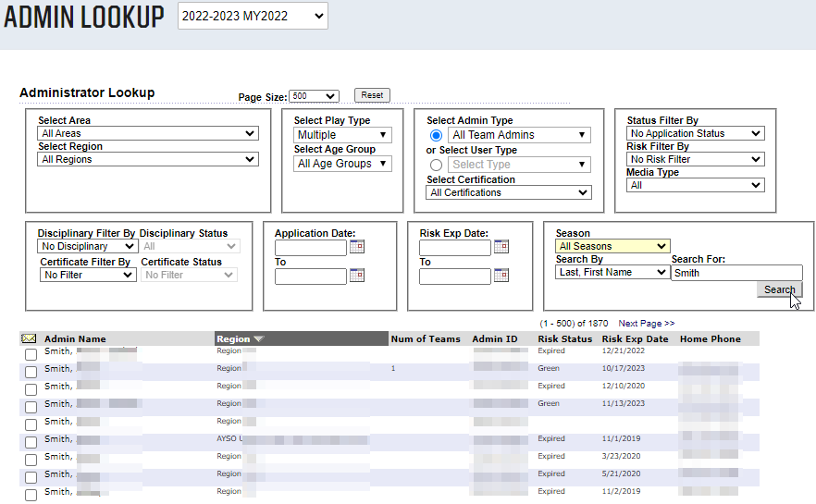
Task: Sort by Risk Exp Date column header
Action: click(635, 339)
